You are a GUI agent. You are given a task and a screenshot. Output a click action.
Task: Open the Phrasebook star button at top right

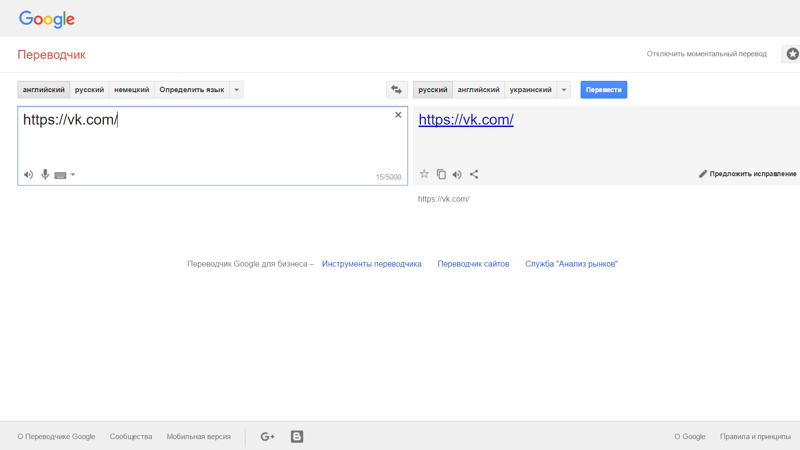click(x=792, y=54)
